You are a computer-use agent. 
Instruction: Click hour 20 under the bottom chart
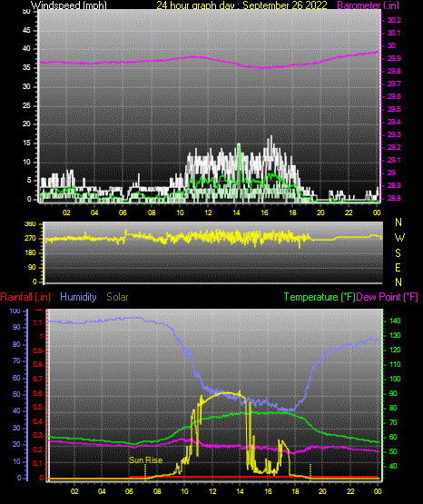click(322, 491)
